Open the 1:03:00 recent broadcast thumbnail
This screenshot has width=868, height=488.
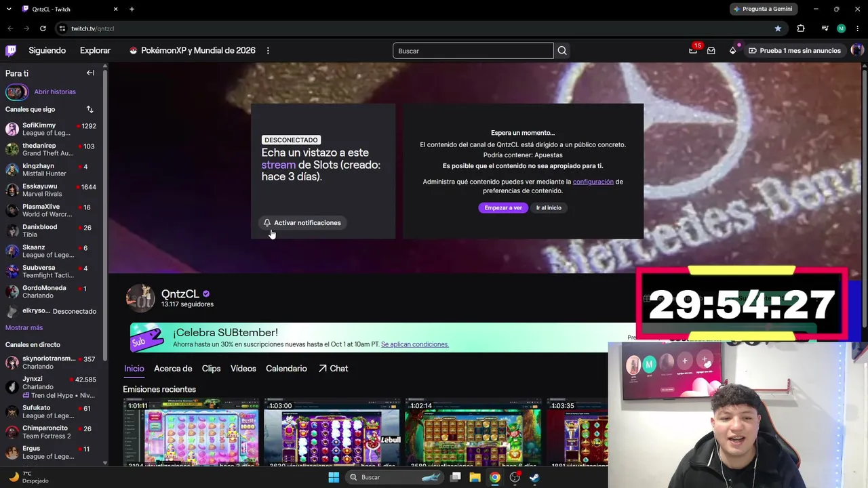click(332, 432)
